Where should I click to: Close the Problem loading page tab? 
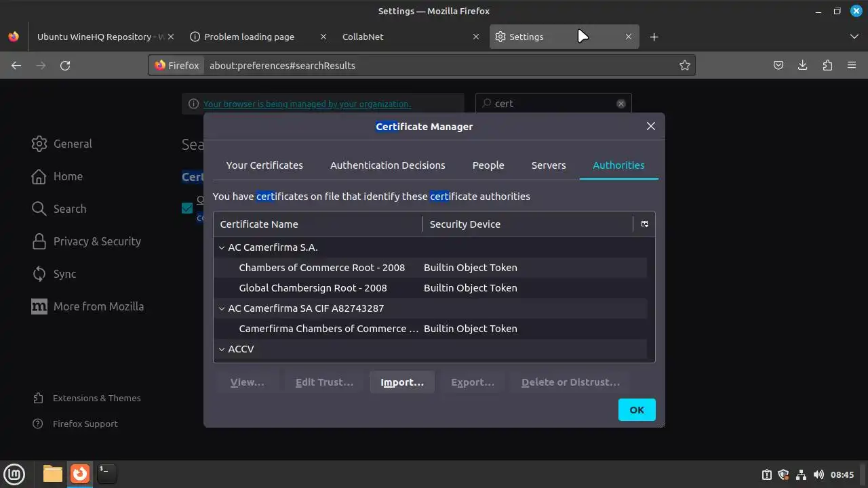coord(323,37)
